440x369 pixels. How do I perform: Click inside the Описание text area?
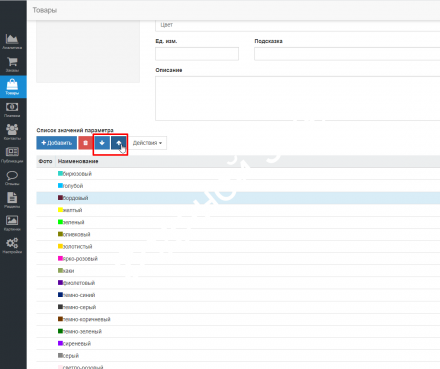coord(297,98)
